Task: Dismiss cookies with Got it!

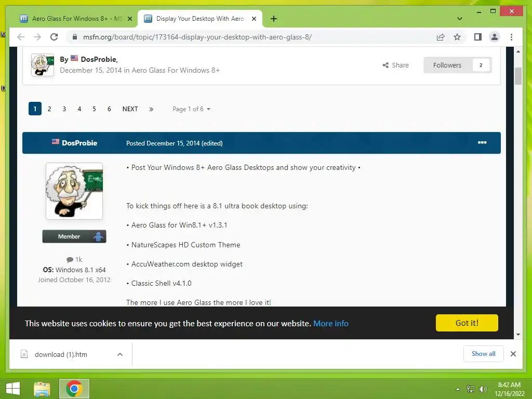Action: 467,323
